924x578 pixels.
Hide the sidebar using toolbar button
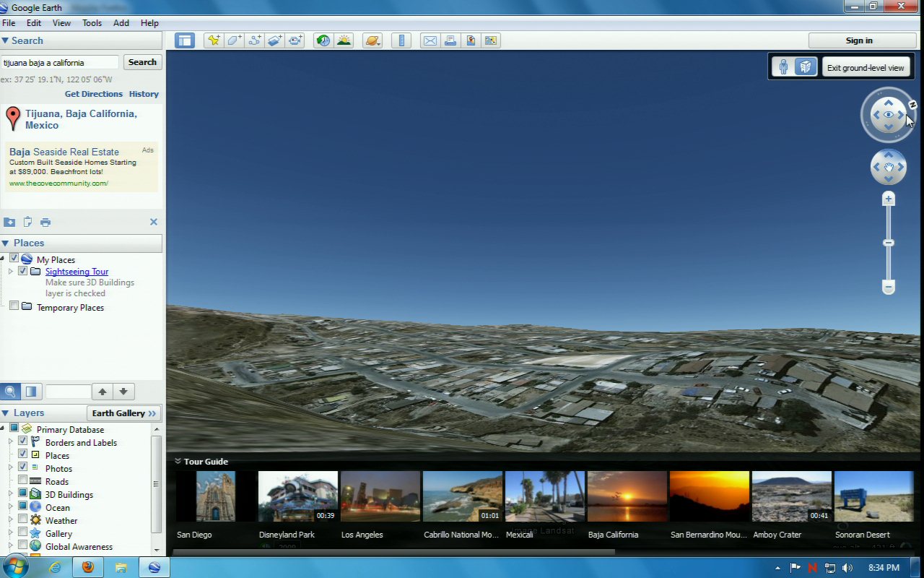coord(185,40)
